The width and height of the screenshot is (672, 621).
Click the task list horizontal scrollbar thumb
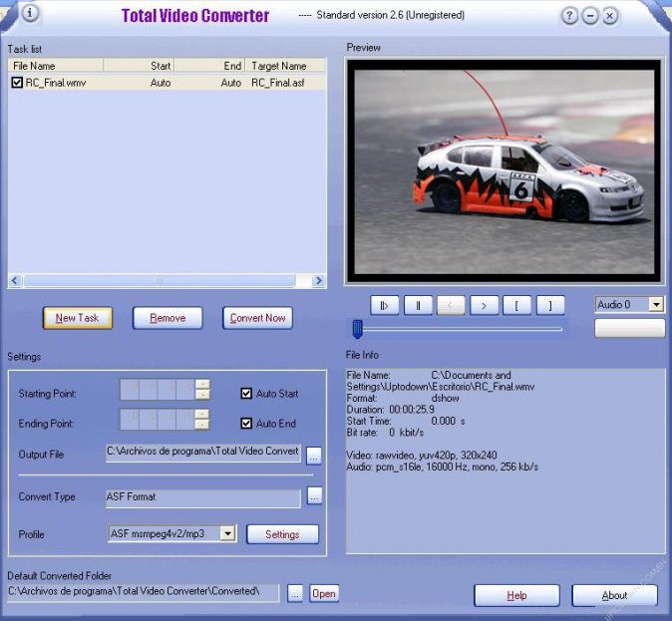159,281
